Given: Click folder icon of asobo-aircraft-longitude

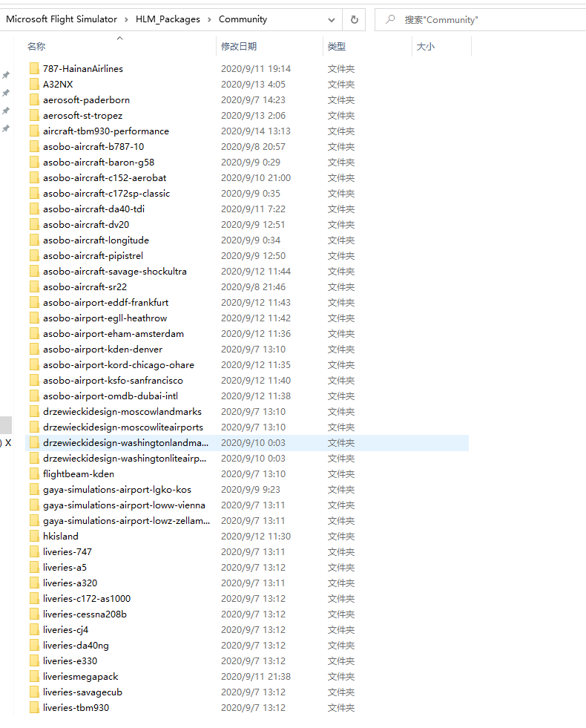Looking at the screenshot, I should click(34, 240).
